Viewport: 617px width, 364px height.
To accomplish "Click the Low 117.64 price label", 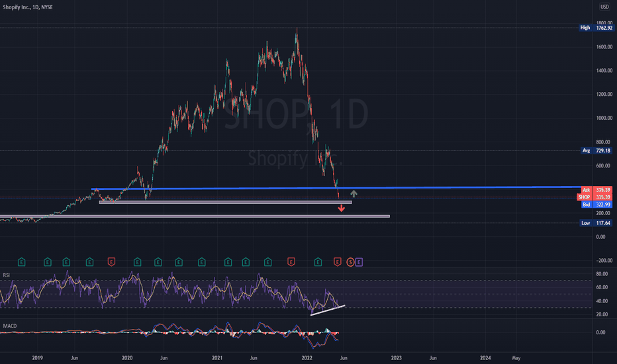I will 596,223.
